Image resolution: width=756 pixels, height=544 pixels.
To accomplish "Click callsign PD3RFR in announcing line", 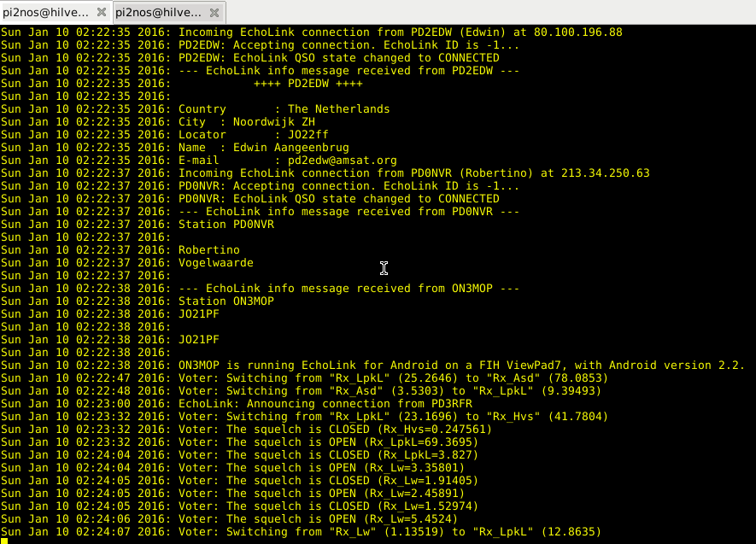I will click(x=452, y=404).
